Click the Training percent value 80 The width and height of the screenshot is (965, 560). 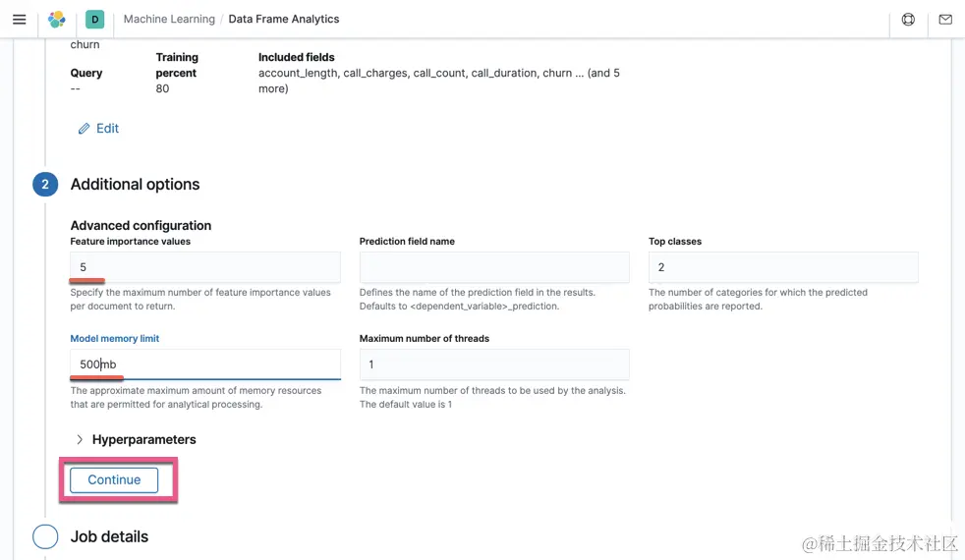point(162,88)
